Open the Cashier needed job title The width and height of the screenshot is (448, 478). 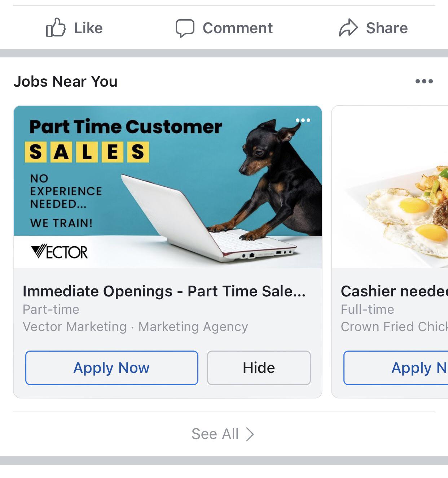pos(394,291)
